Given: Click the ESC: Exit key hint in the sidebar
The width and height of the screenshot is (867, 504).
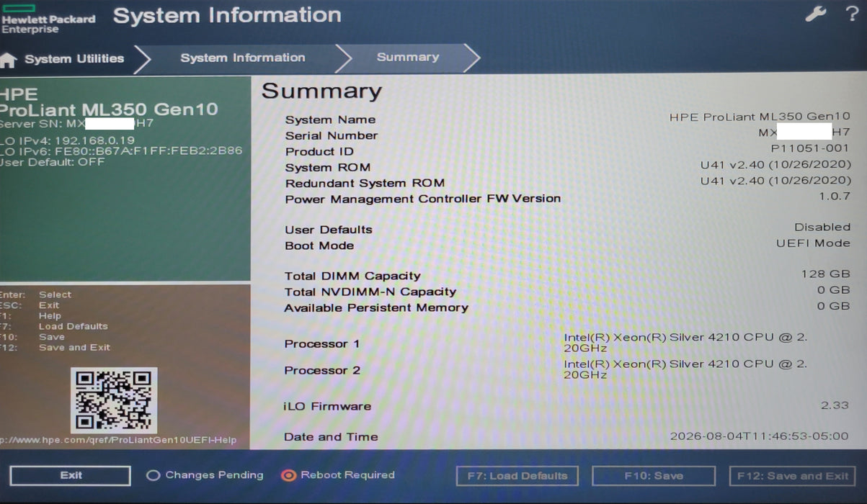Looking at the screenshot, I should [x=30, y=305].
